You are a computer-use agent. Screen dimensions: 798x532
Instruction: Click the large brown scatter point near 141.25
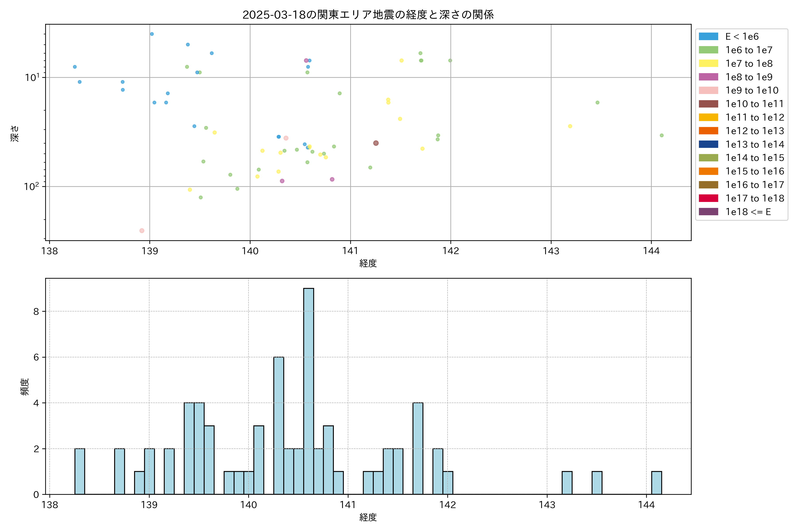(376, 143)
